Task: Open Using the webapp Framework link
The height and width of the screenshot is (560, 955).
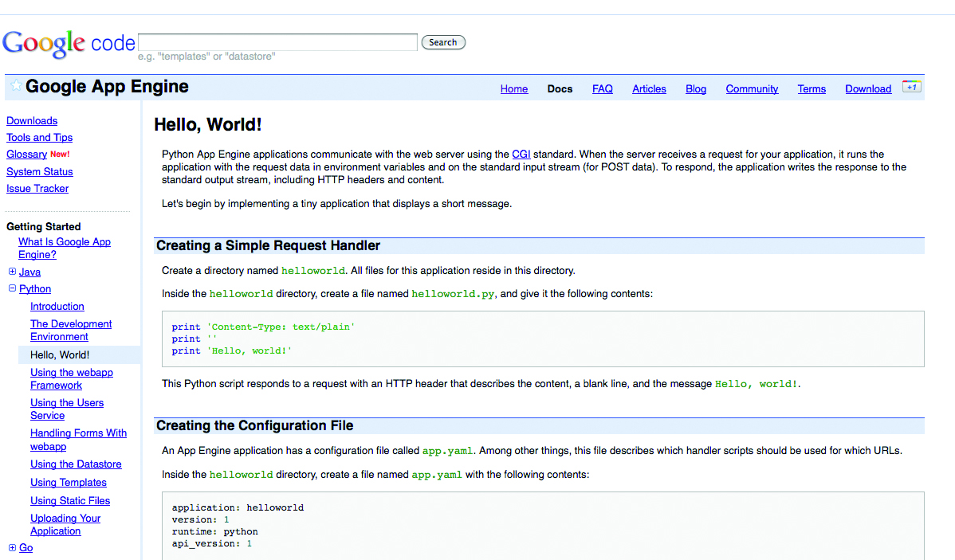Action: click(x=72, y=378)
